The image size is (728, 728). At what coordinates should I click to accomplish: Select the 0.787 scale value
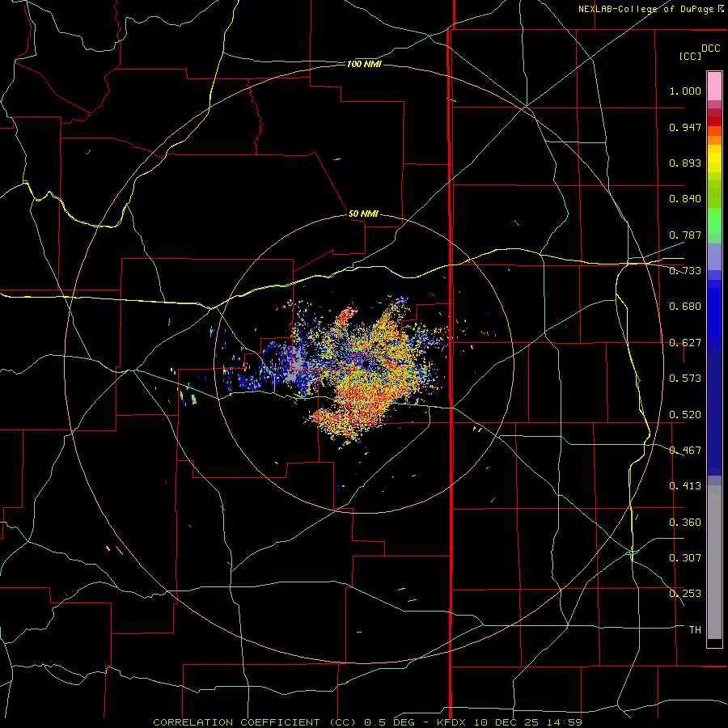[685, 235]
